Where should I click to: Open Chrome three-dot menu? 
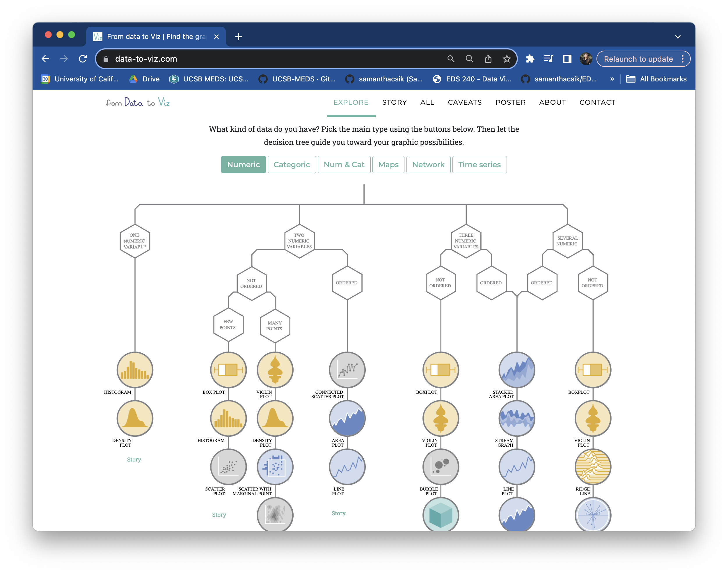tap(683, 59)
